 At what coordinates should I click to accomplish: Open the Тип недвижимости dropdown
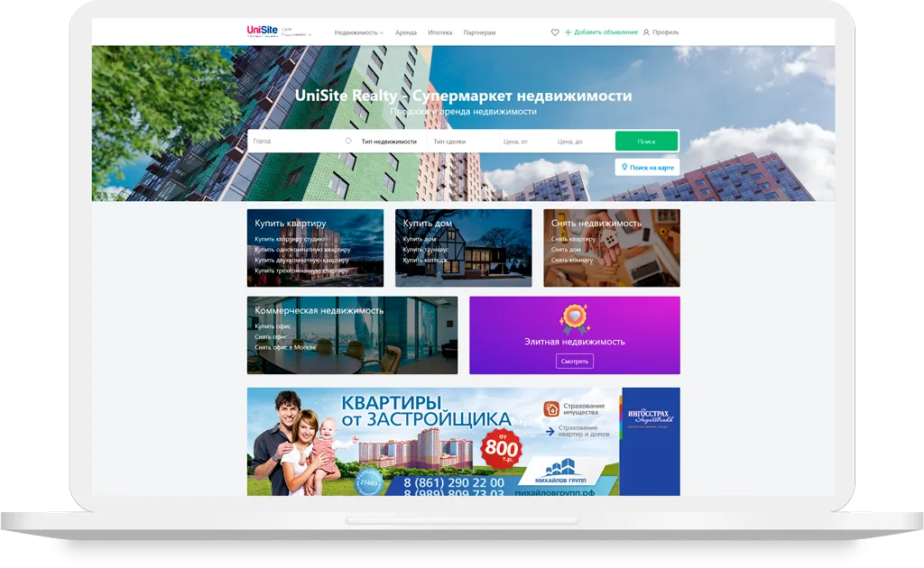[x=389, y=142]
